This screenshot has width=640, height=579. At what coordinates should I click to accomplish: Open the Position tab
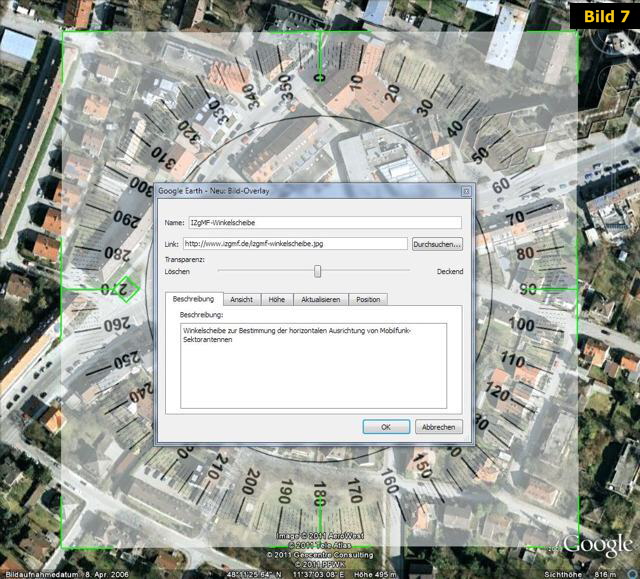click(368, 299)
